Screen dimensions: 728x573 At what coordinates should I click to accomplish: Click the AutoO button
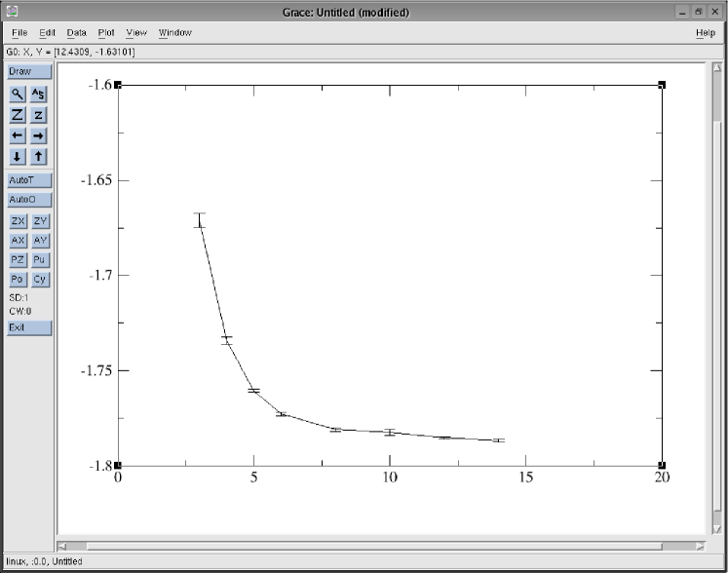point(29,200)
